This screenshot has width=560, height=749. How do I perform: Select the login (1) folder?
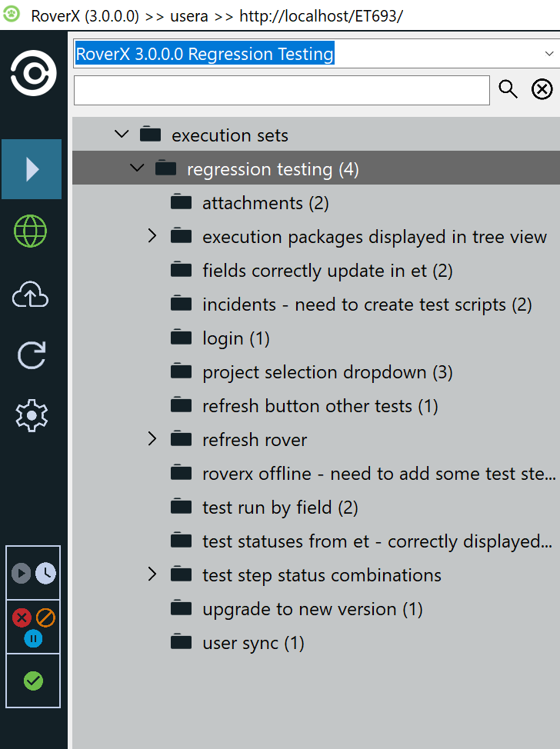[x=235, y=338]
